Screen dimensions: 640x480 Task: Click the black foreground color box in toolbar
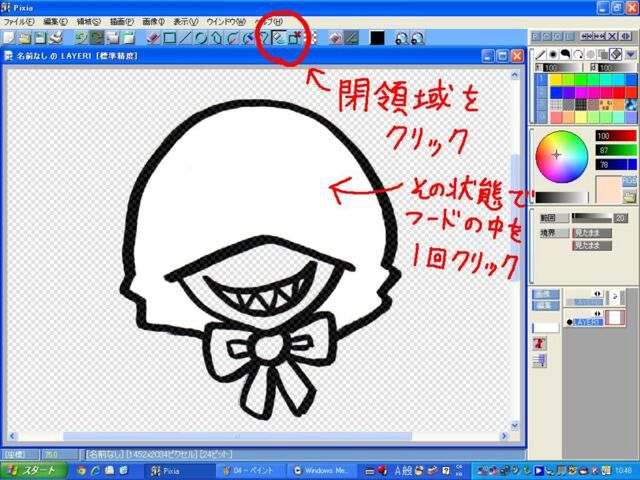click(x=377, y=38)
